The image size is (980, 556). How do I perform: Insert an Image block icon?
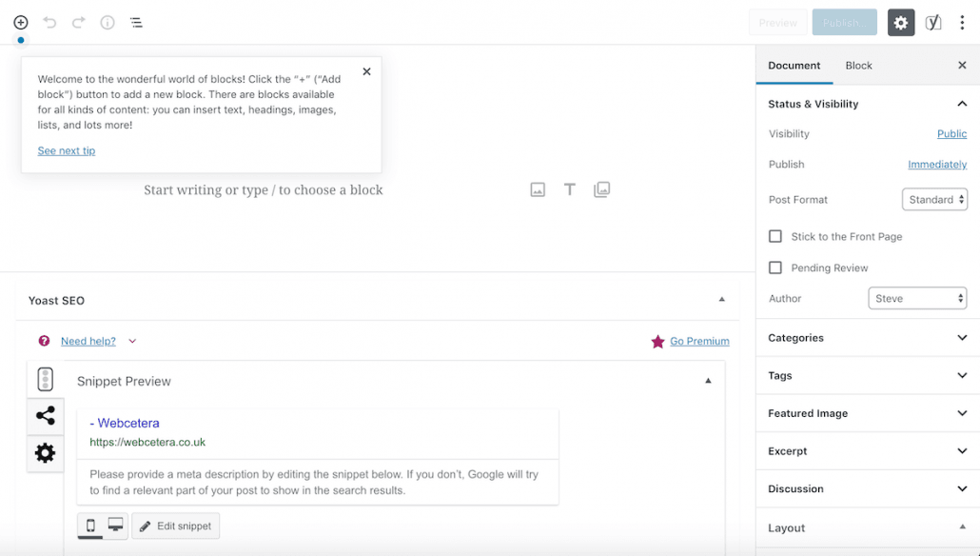click(x=538, y=189)
